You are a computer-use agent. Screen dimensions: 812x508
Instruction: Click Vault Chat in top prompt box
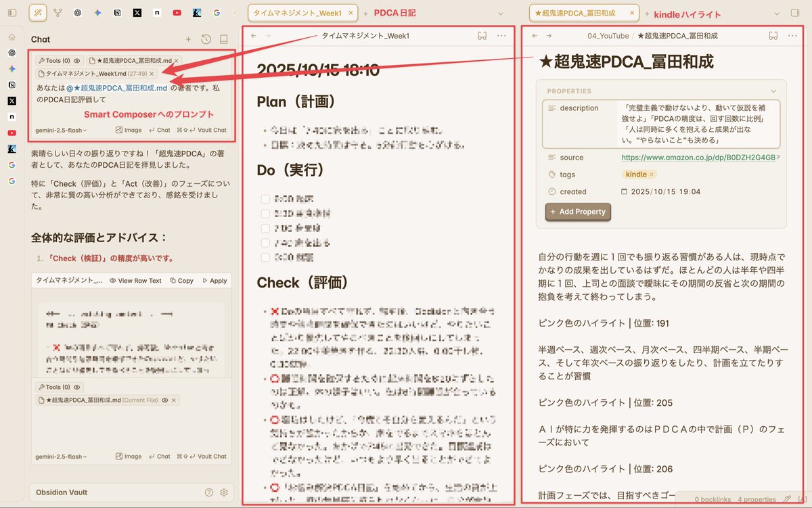pyautogui.click(x=202, y=130)
